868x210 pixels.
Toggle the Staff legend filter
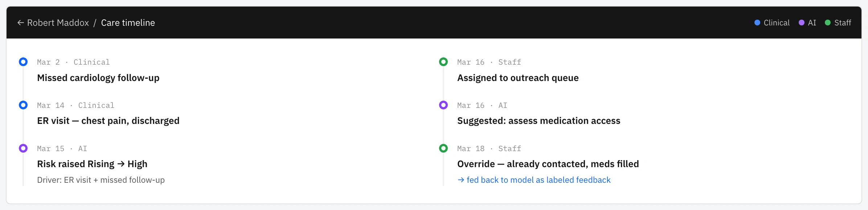tap(838, 23)
